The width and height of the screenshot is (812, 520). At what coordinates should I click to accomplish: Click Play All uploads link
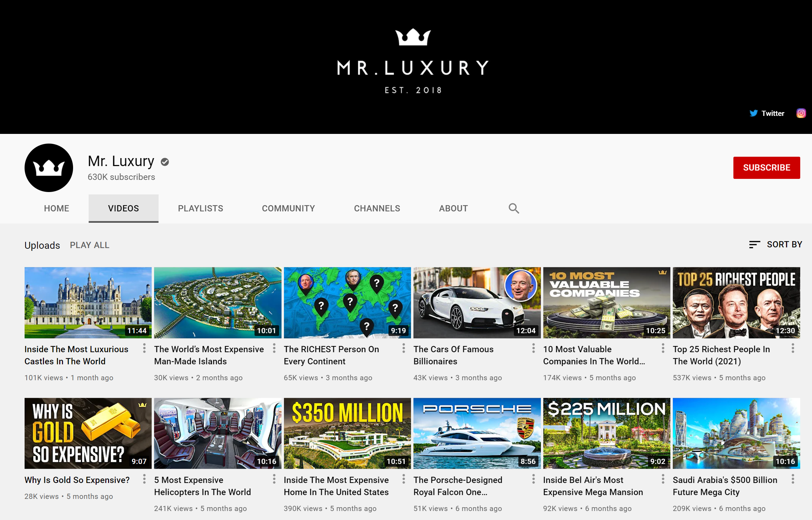(x=90, y=245)
